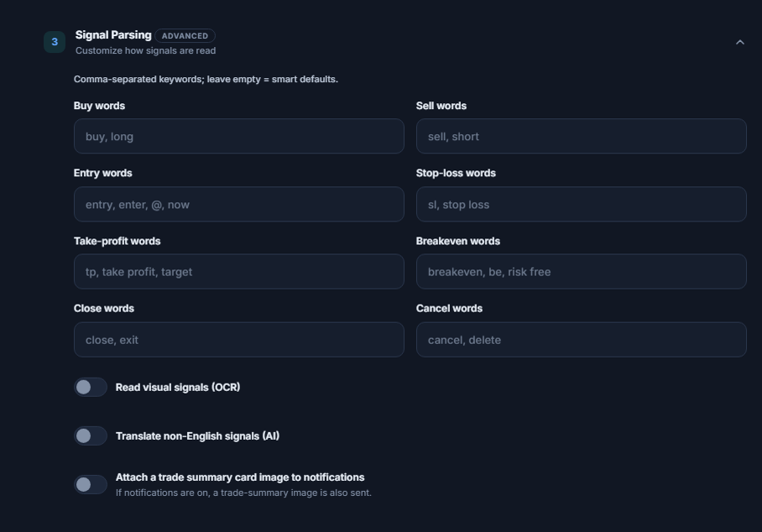Click into the Breakeven words field
The image size is (762, 532).
pyautogui.click(x=582, y=272)
